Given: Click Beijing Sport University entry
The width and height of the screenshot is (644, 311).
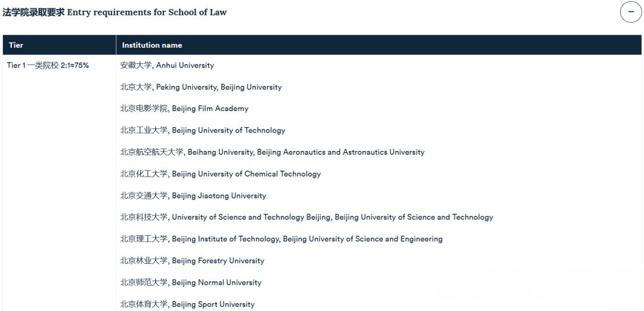Looking at the screenshot, I should (187, 304).
